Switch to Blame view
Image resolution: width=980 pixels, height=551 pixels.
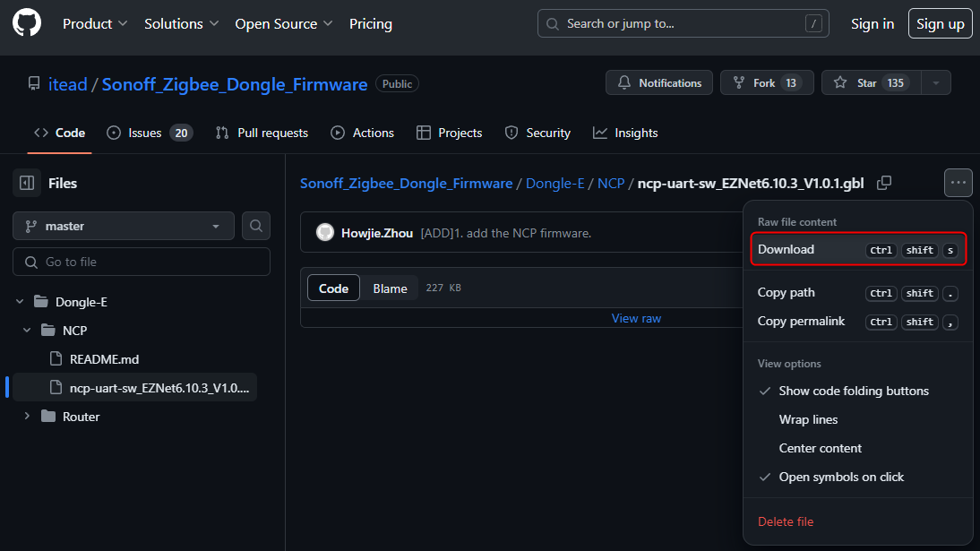click(390, 288)
